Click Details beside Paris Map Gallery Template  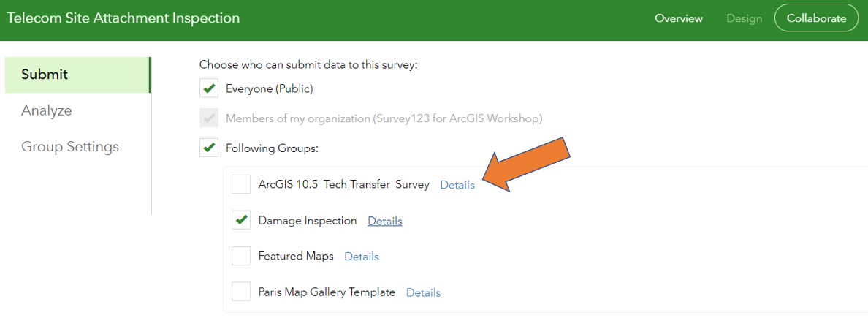pos(424,292)
